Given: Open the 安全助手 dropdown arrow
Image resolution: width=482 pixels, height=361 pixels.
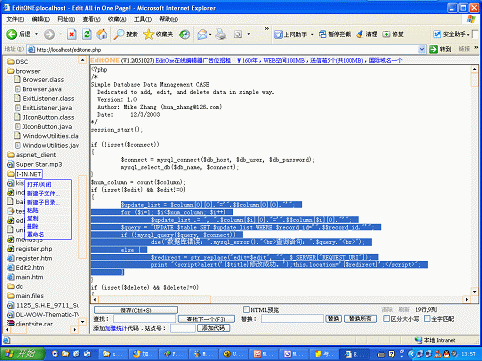Looking at the screenshot, I should coord(468,34).
